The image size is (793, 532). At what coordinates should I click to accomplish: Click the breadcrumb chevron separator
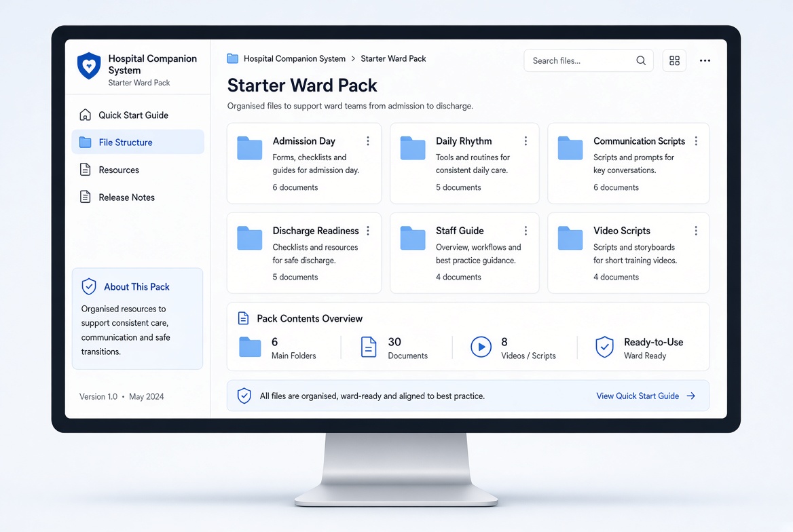[x=353, y=58]
